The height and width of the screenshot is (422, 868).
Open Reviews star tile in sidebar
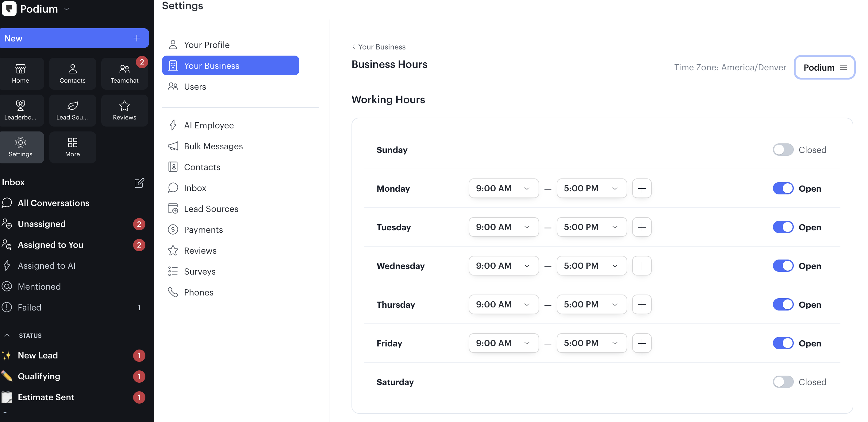pyautogui.click(x=124, y=110)
